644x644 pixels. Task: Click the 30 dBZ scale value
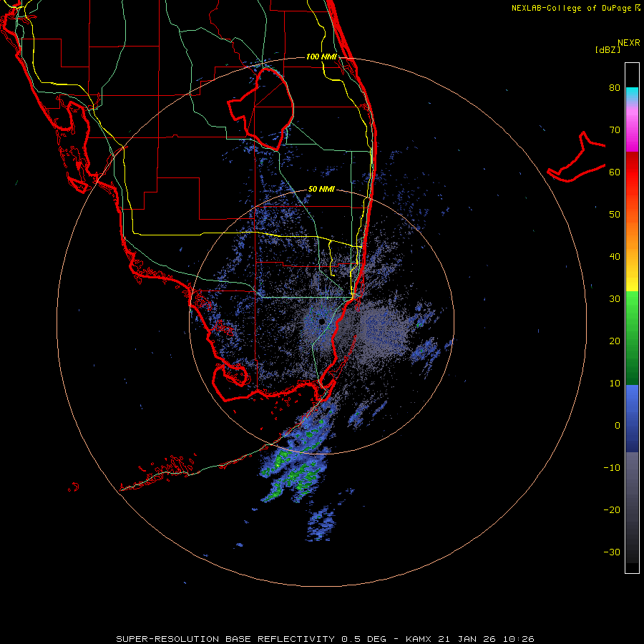point(615,299)
